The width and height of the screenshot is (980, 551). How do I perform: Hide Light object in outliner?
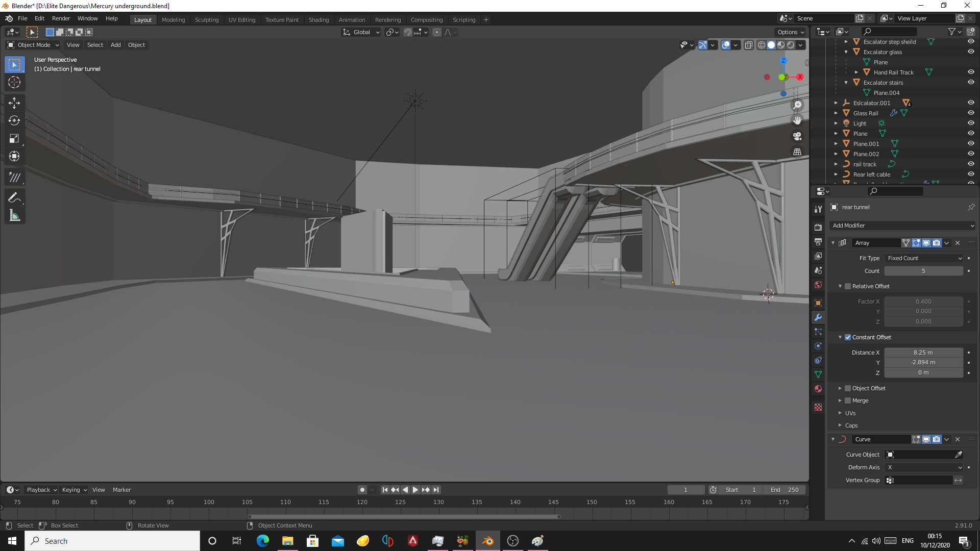(971, 123)
